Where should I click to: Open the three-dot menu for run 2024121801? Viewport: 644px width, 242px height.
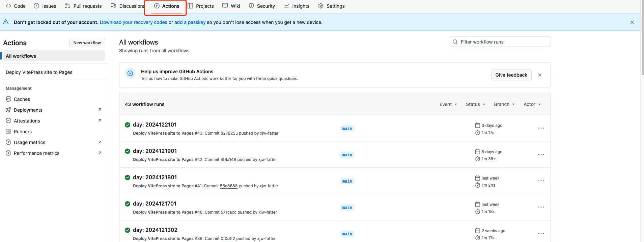(541, 181)
